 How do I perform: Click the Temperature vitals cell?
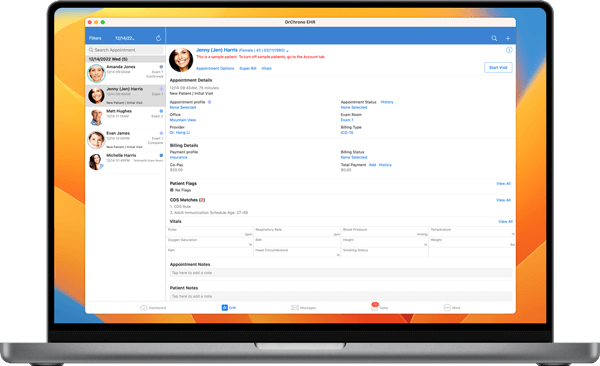coord(472,232)
